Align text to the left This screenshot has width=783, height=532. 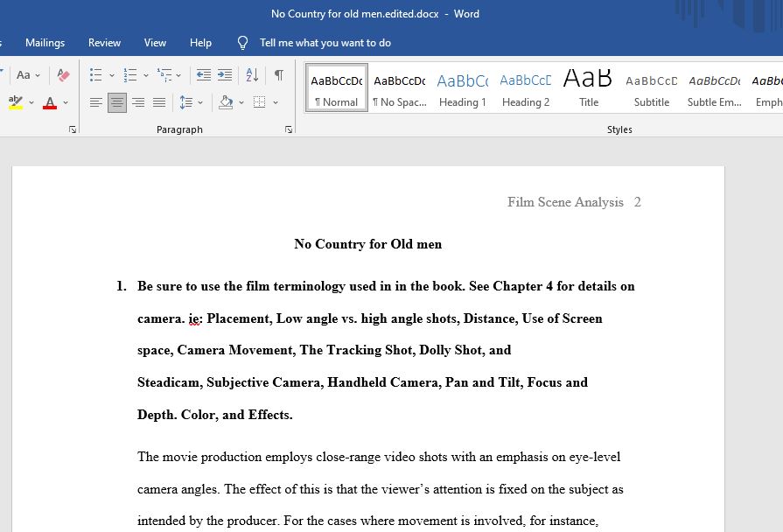coord(96,102)
